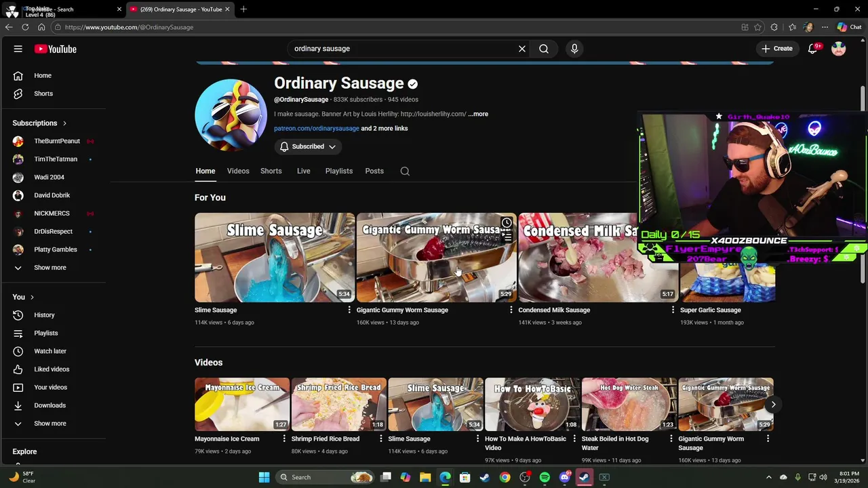Image resolution: width=868 pixels, height=488 pixels.
Task: Open the account avatar menu
Action: click(x=839, y=49)
